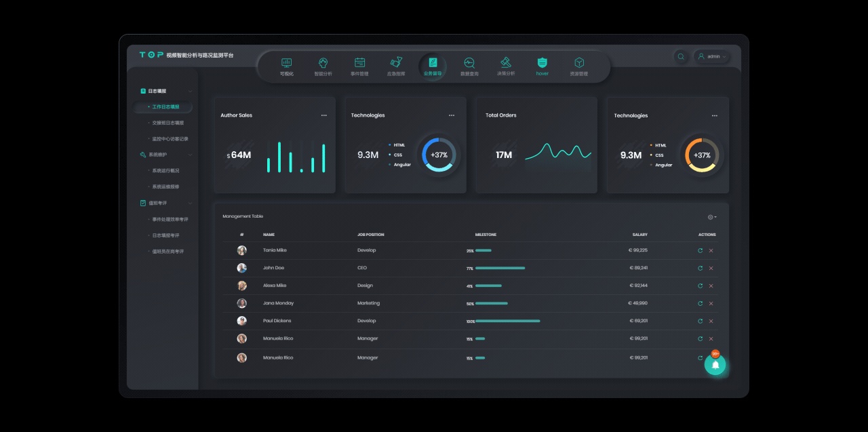This screenshot has height=432, width=868.
Task: Click salary cell € 49,990
Action: pyautogui.click(x=638, y=303)
